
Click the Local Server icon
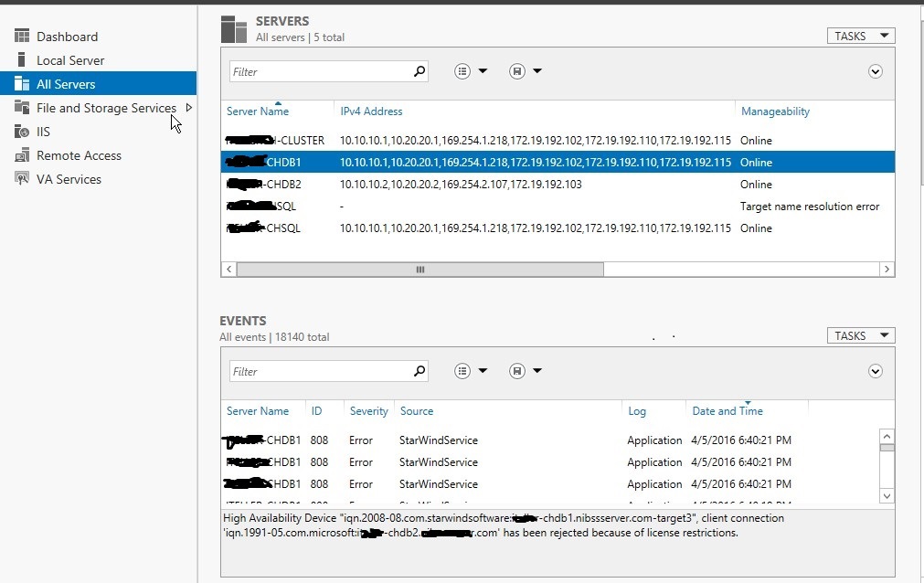[x=22, y=59]
